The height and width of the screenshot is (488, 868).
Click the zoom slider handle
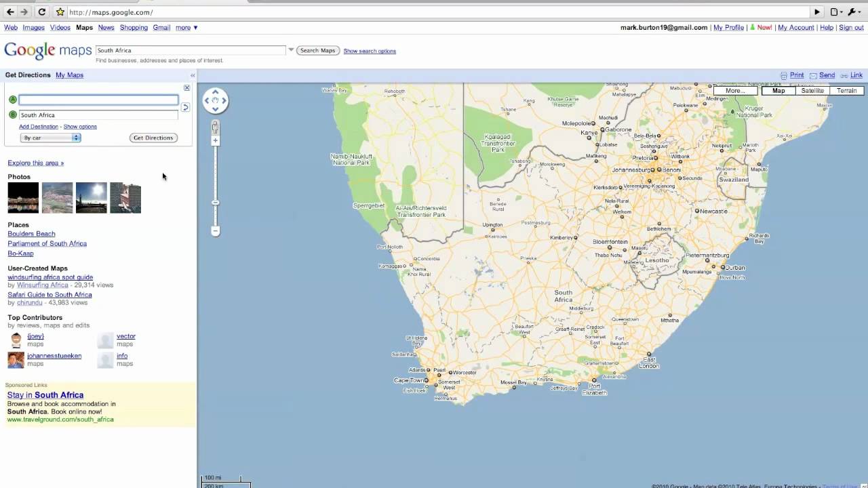(x=216, y=203)
